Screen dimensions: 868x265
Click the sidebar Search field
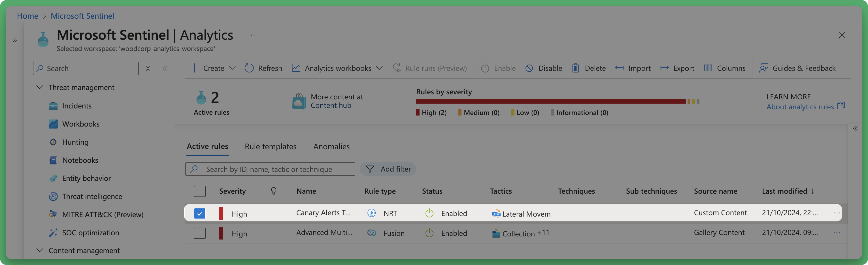86,68
